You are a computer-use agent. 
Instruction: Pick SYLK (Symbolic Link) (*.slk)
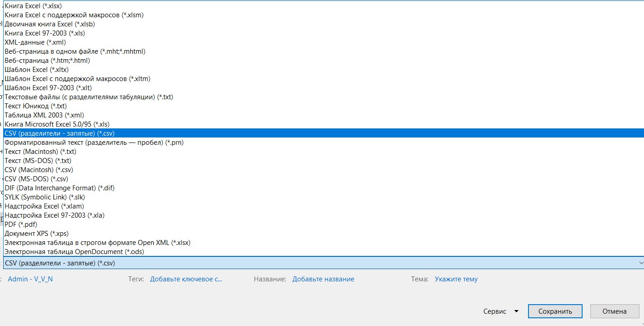pyautogui.click(x=323, y=197)
